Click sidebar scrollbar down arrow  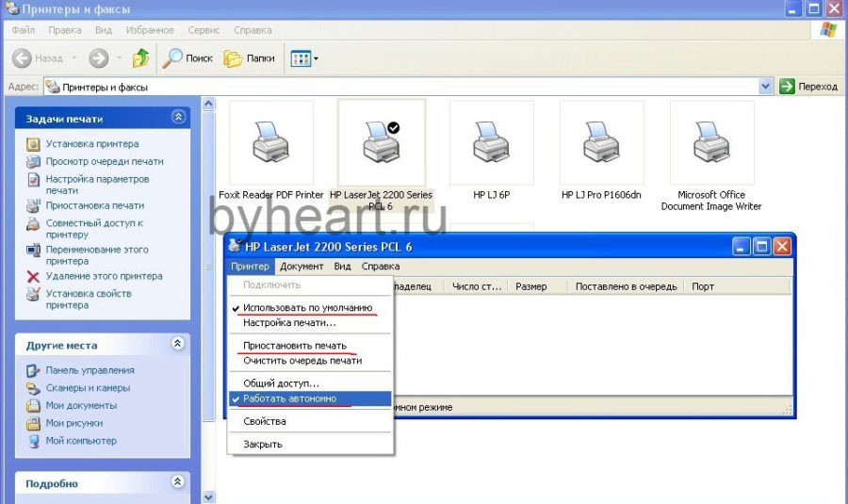tap(208, 496)
